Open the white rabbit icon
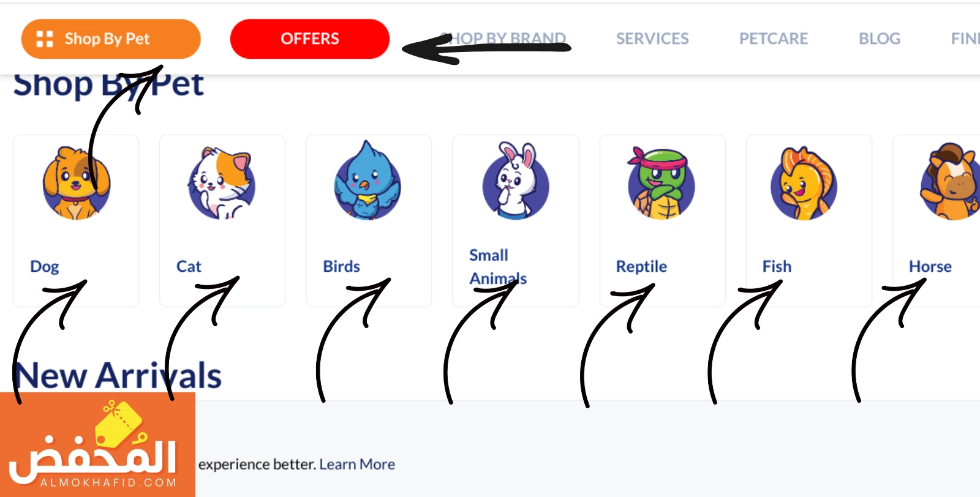Screen dimensions: 980x497 516,181
